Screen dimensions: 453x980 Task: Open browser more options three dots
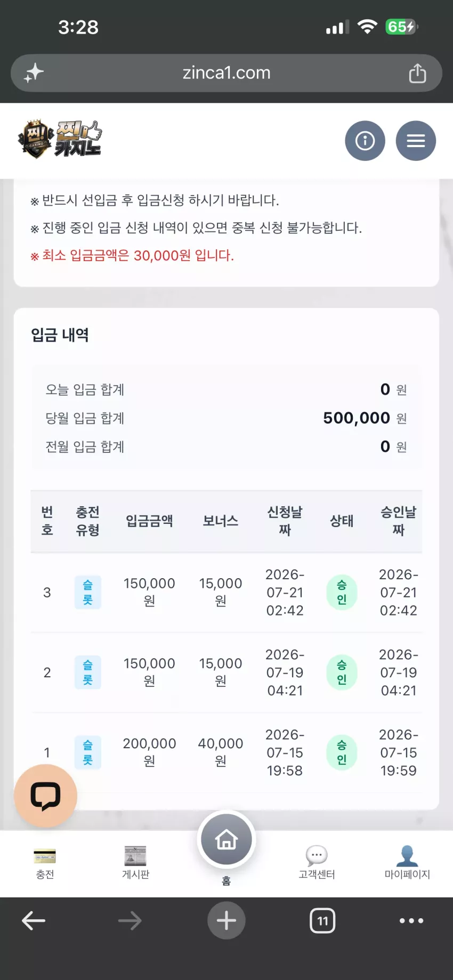click(x=411, y=920)
